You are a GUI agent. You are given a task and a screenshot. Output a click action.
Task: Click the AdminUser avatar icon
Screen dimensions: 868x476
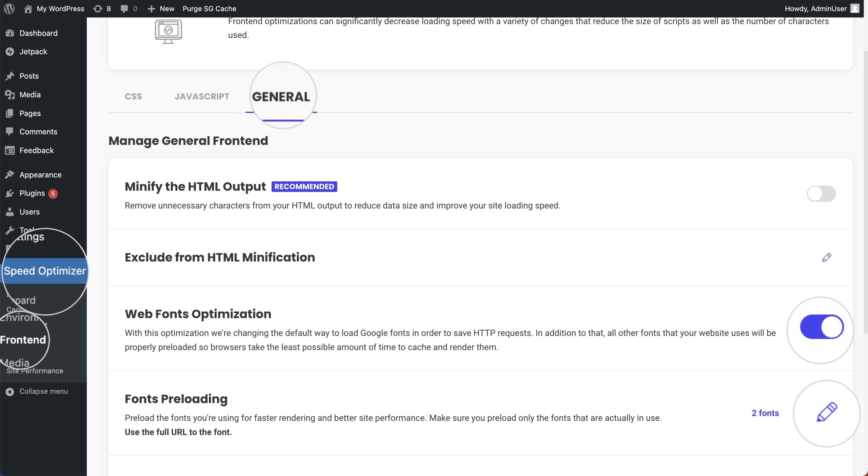point(855,8)
